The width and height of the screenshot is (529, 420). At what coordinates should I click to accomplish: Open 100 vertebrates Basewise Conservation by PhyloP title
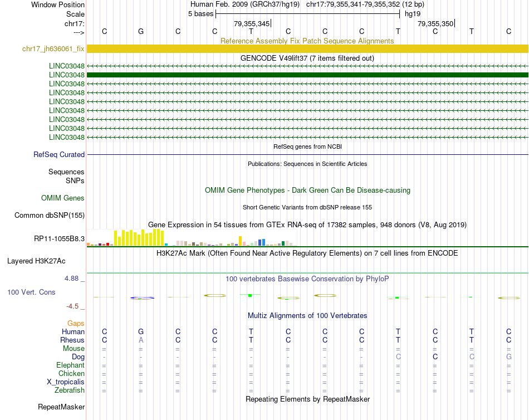pos(307,279)
